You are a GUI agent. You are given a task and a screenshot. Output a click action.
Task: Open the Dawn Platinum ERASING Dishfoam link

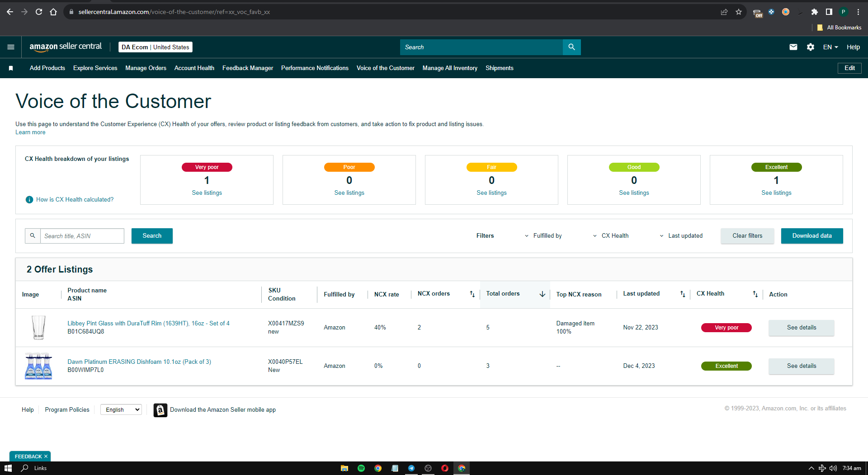139,362
